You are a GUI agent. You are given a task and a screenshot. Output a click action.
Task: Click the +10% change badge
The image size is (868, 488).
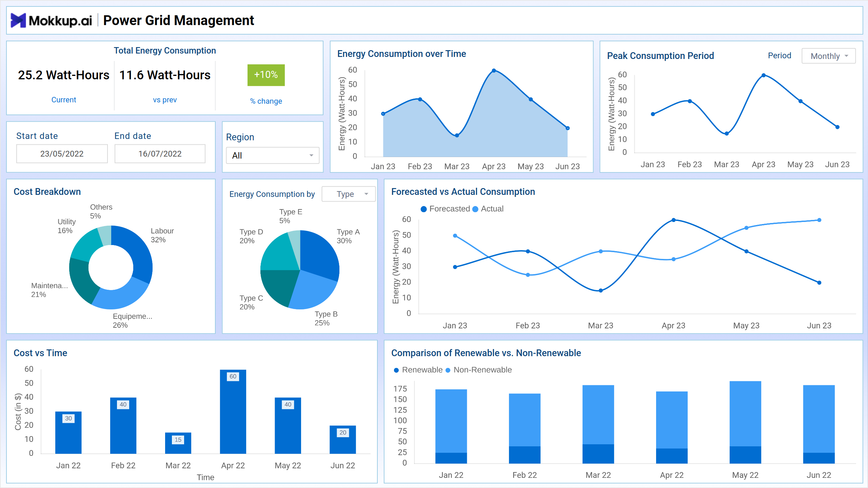tap(266, 75)
